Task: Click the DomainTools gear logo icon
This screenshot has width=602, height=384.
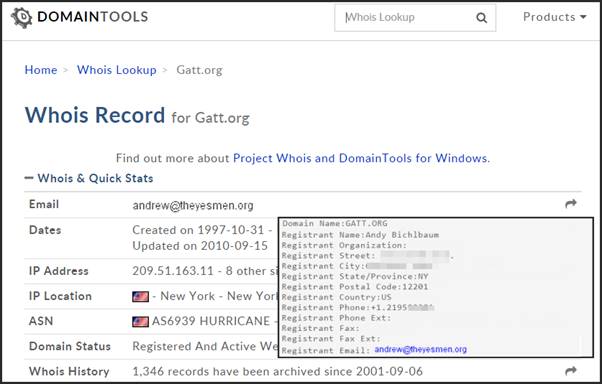Action: [x=22, y=17]
